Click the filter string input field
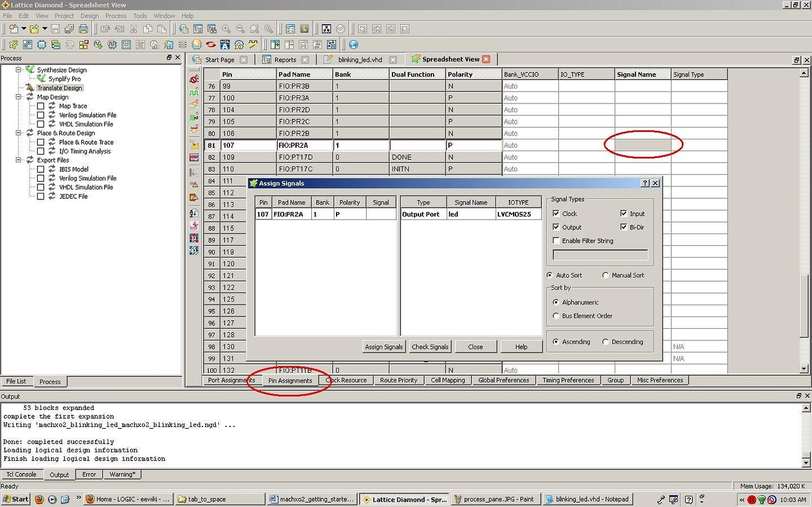Image resolution: width=812 pixels, height=507 pixels. pyautogui.click(x=600, y=255)
